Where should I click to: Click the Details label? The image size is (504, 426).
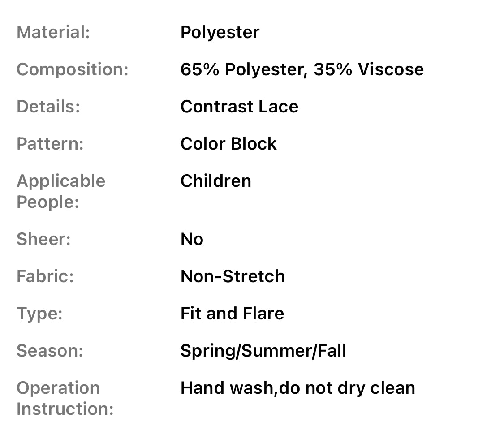click(48, 107)
